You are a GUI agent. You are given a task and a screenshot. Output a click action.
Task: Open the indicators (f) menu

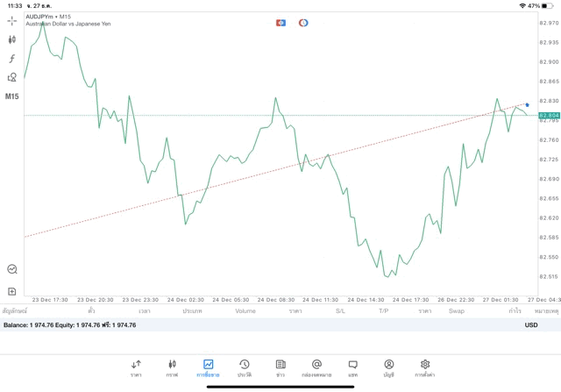tap(12, 58)
